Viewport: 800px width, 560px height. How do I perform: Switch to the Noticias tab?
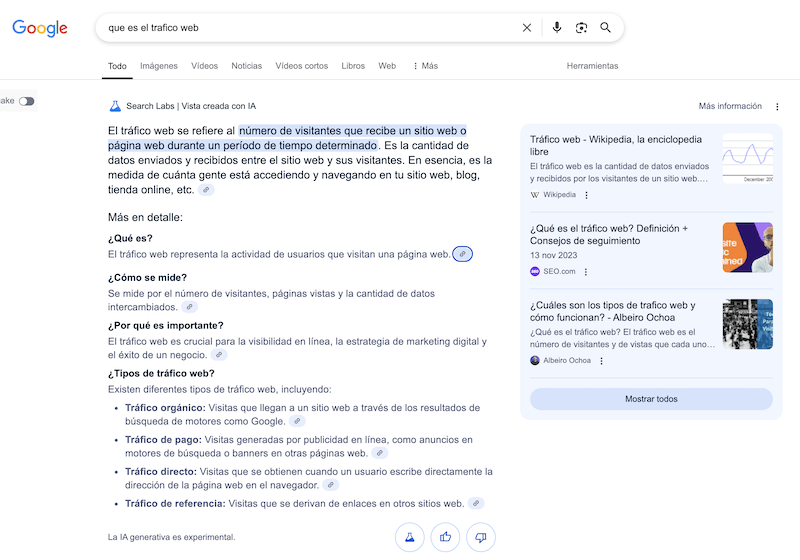tap(246, 66)
